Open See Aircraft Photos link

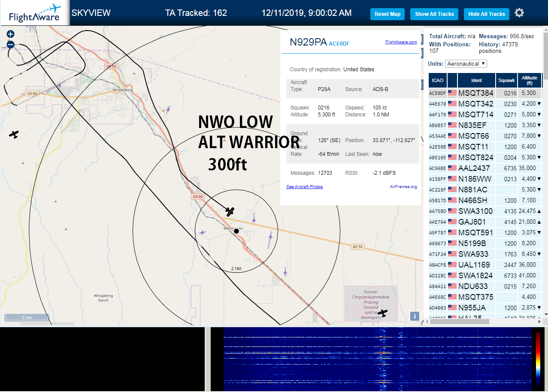pyautogui.click(x=304, y=187)
